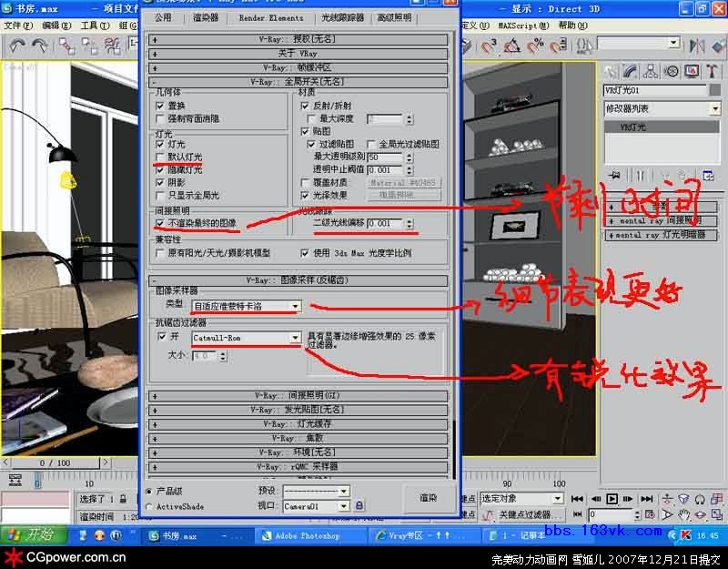Open the Utilities hammer panel tab

[712, 71]
